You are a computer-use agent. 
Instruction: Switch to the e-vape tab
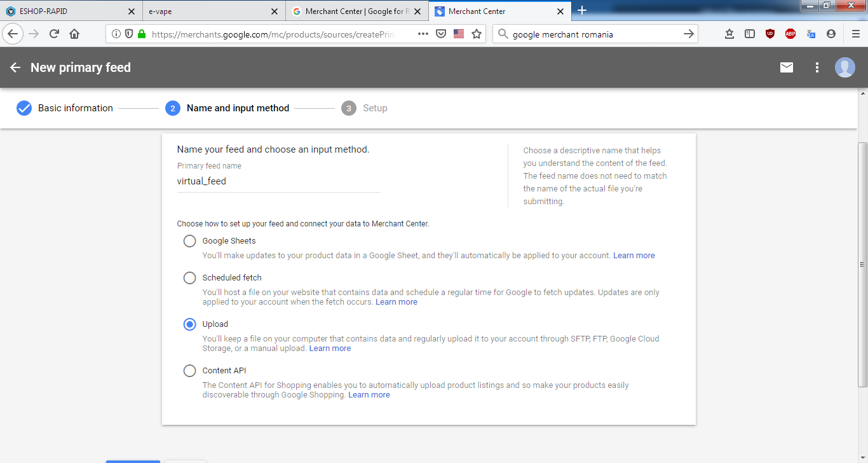coord(213,11)
